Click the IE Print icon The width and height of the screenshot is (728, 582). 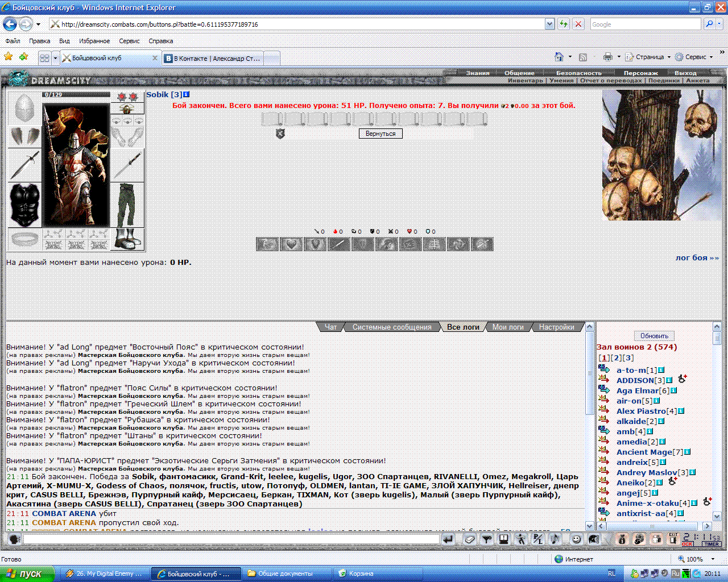coord(607,57)
